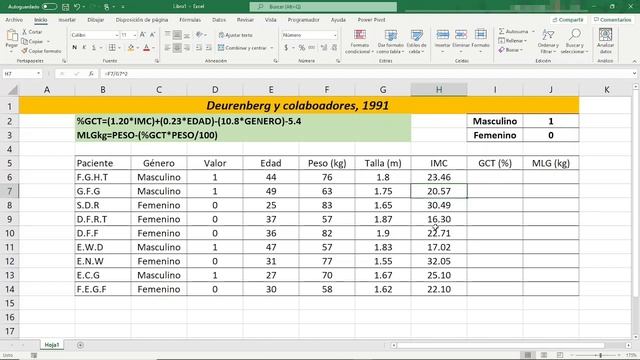This screenshot has height=360, width=640.
Task: Open Dar formato como tabla
Action: pyautogui.click(x=390, y=42)
